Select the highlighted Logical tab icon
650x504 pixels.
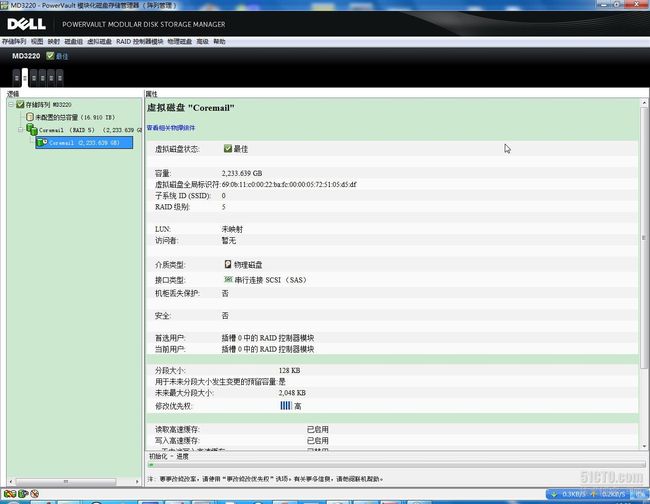(x=25, y=78)
